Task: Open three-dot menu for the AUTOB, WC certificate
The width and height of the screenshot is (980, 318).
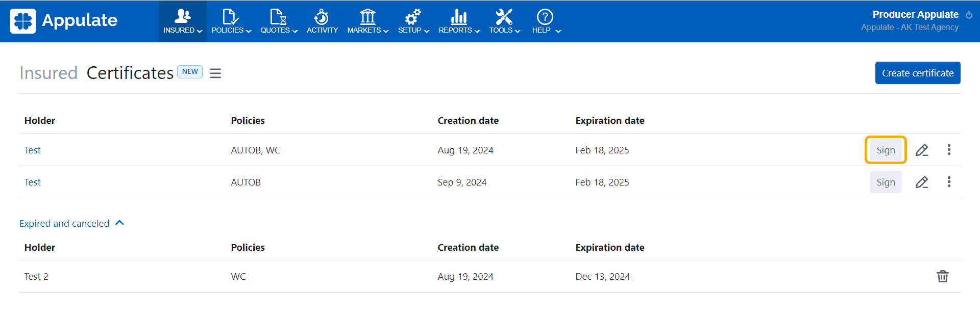Action: pyautogui.click(x=949, y=150)
